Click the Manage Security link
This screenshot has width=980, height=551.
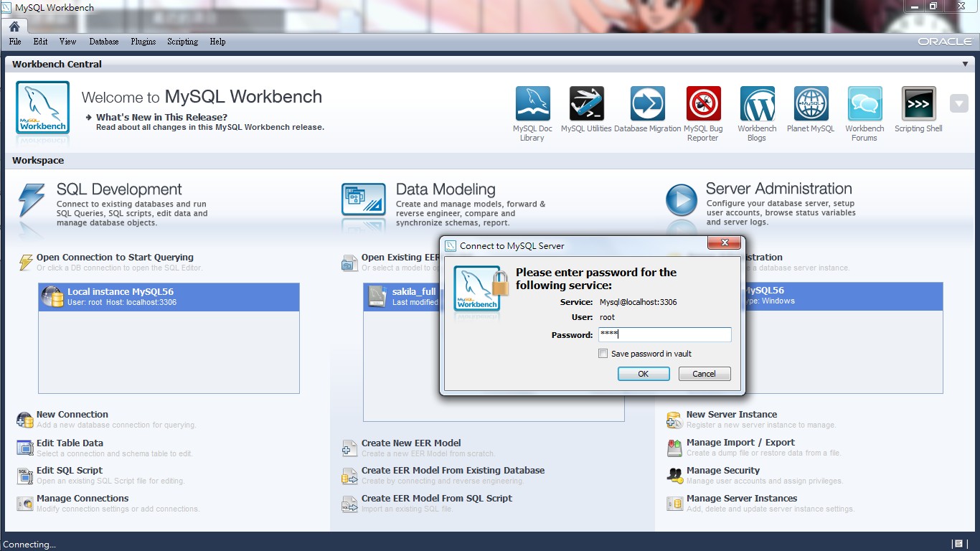click(723, 471)
